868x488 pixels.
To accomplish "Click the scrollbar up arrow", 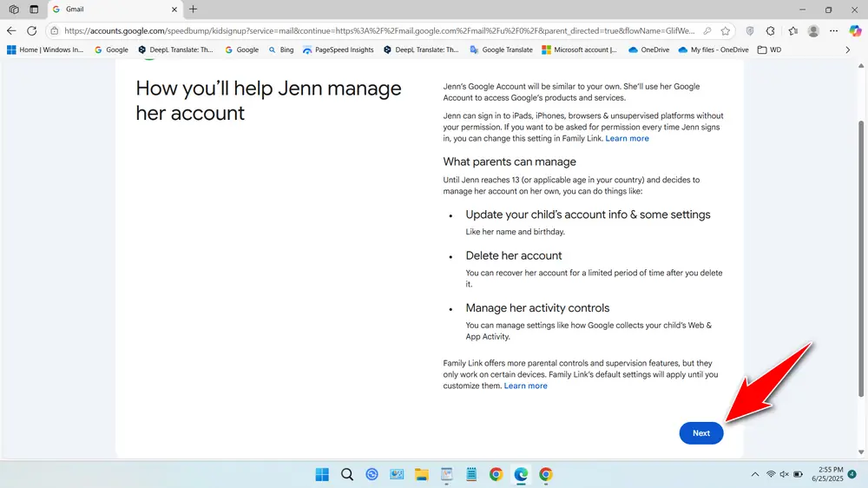I will [861, 66].
